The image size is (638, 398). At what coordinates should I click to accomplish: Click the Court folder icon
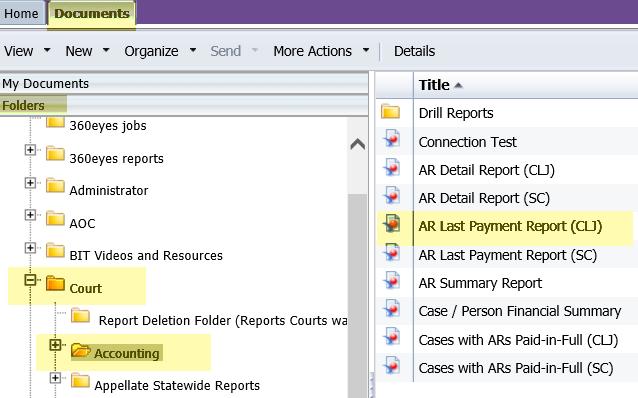[x=55, y=283]
